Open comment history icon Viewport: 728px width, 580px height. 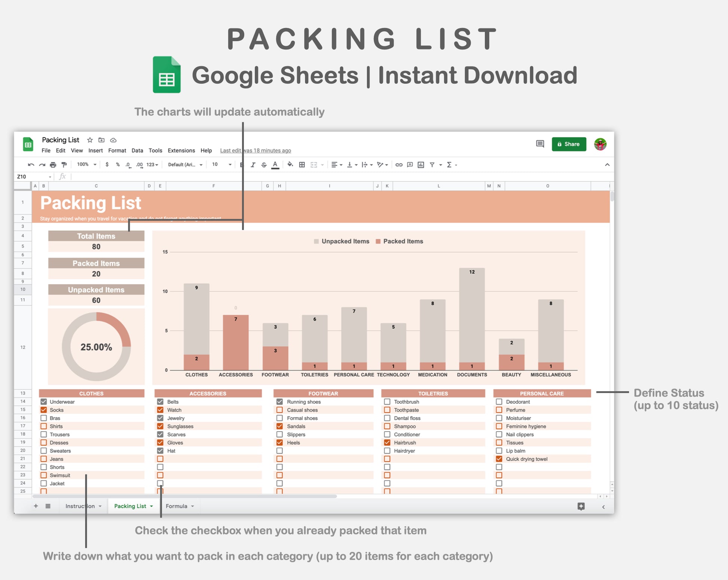[540, 144]
